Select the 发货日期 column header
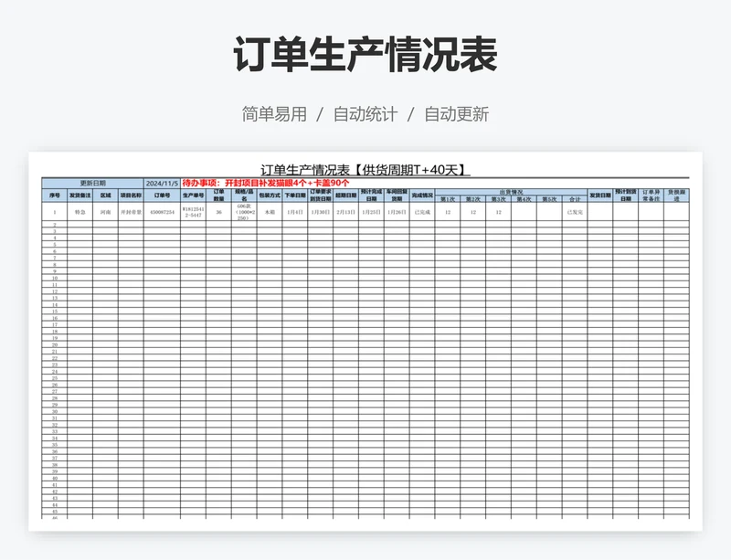Screen dimensions: 731x560 (x=600, y=195)
